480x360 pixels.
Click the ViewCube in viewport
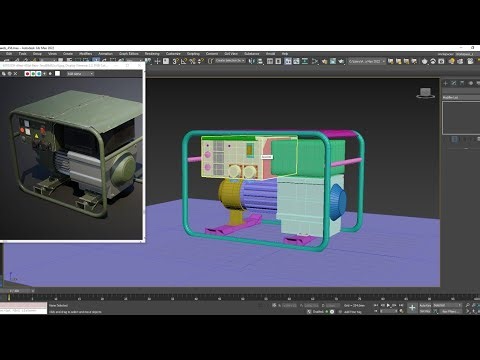pyautogui.click(x=425, y=93)
